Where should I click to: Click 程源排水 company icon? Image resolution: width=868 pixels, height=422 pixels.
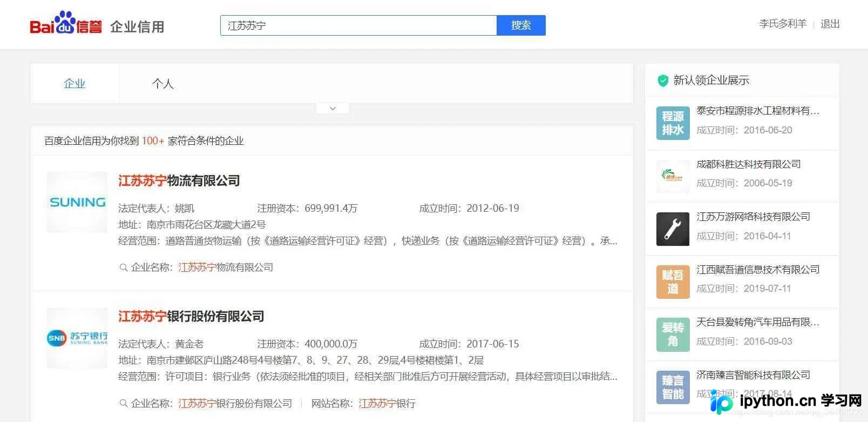(673, 123)
